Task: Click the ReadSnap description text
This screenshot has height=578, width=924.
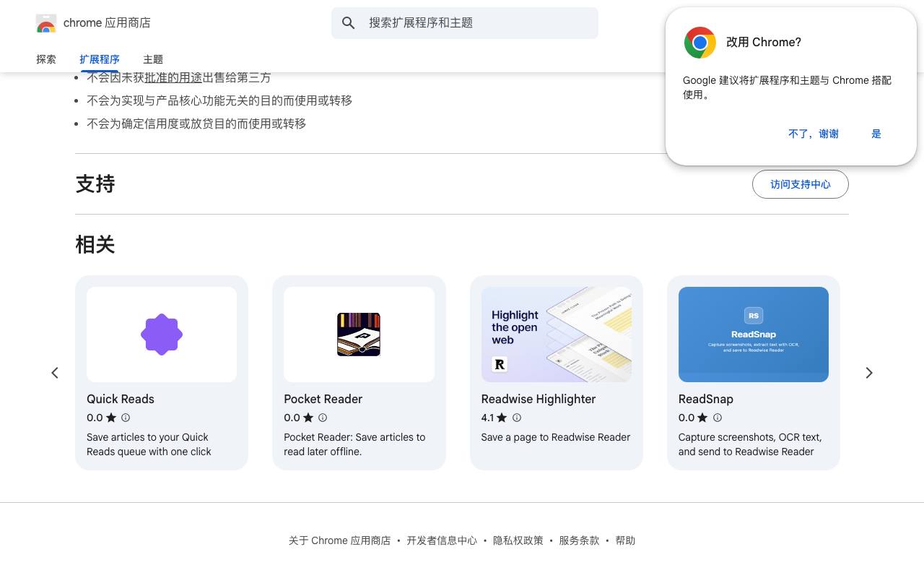Action: [x=750, y=444]
